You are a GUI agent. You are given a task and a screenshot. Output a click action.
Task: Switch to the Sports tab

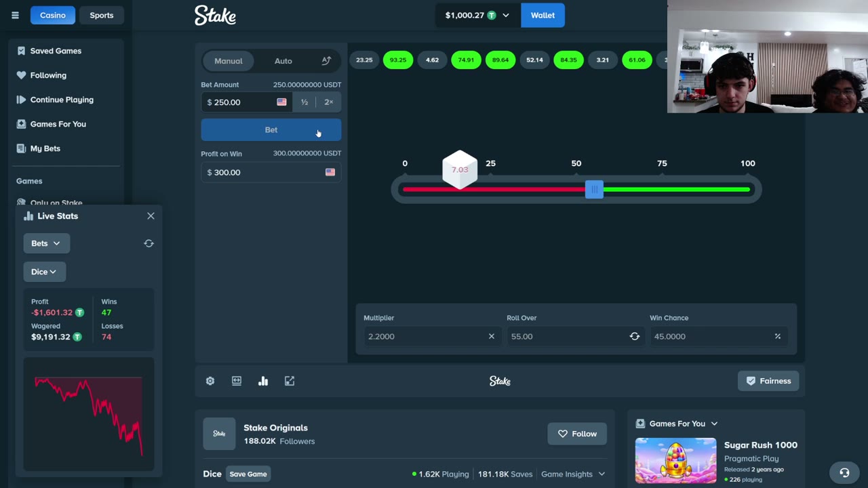click(102, 15)
